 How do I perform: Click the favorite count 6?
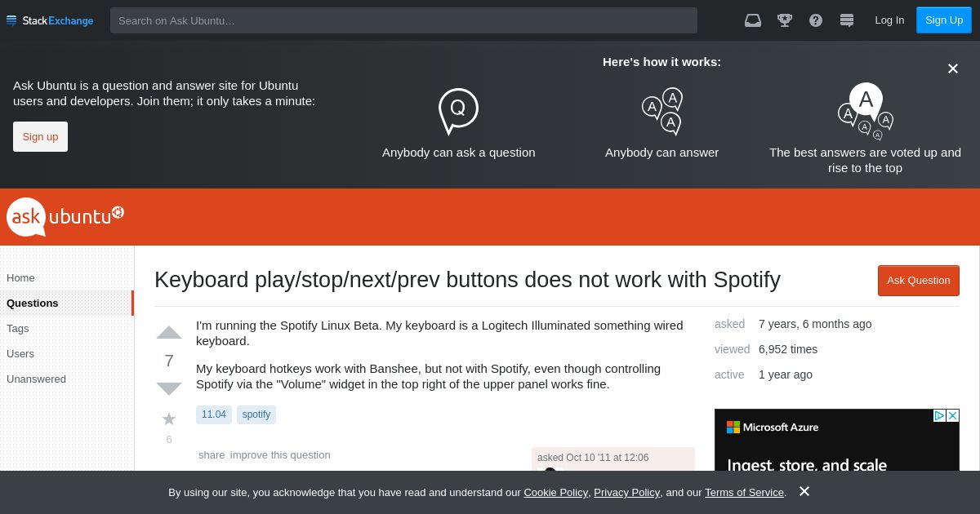coord(169,439)
